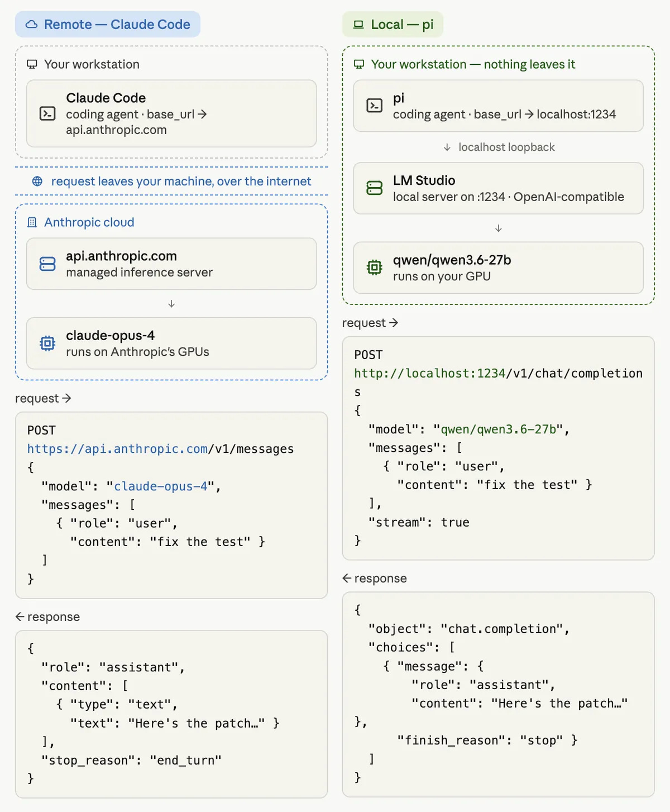The width and height of the screenshot is (670, 812).
Task: Click "object": "chat.completion" line
Action: (469, 629)
